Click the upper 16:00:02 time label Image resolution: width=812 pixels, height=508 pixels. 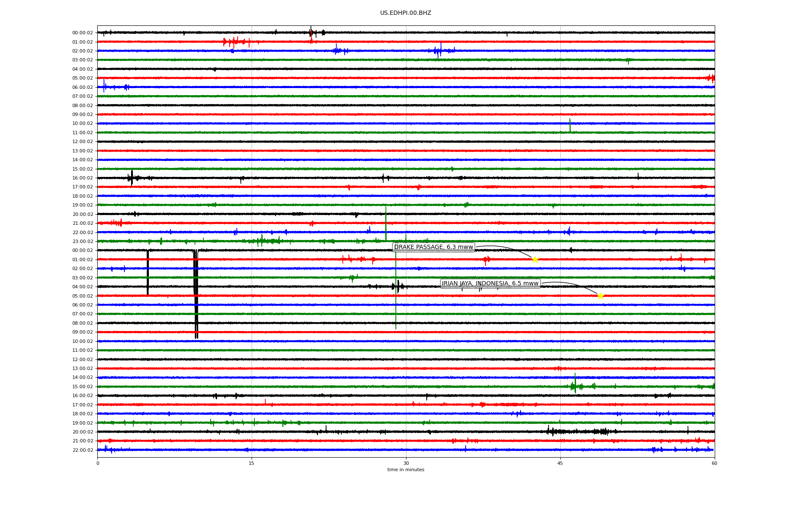tap(82, 178)
